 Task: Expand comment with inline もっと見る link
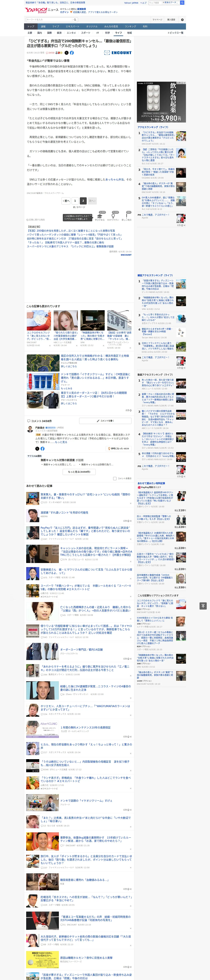61,442
